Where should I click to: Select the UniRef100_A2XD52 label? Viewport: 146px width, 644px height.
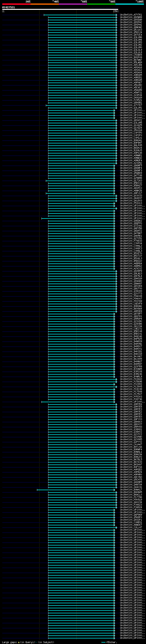(131, 163)
